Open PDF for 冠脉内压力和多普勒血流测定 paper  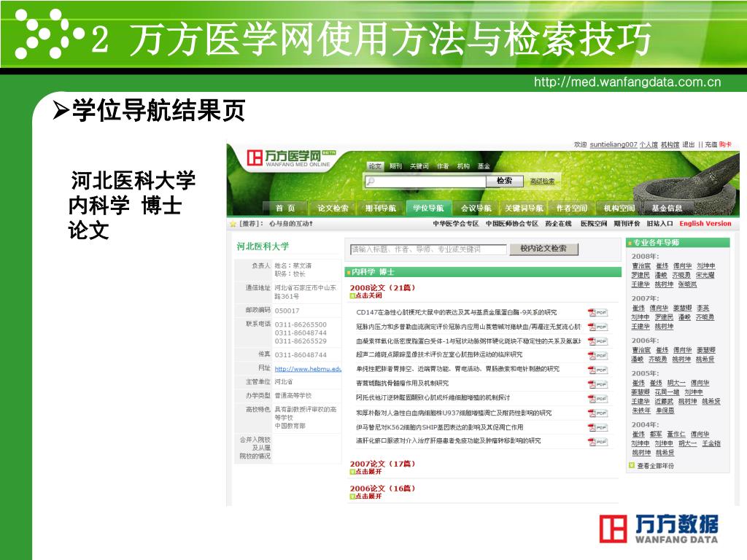(x=597, y=327)
